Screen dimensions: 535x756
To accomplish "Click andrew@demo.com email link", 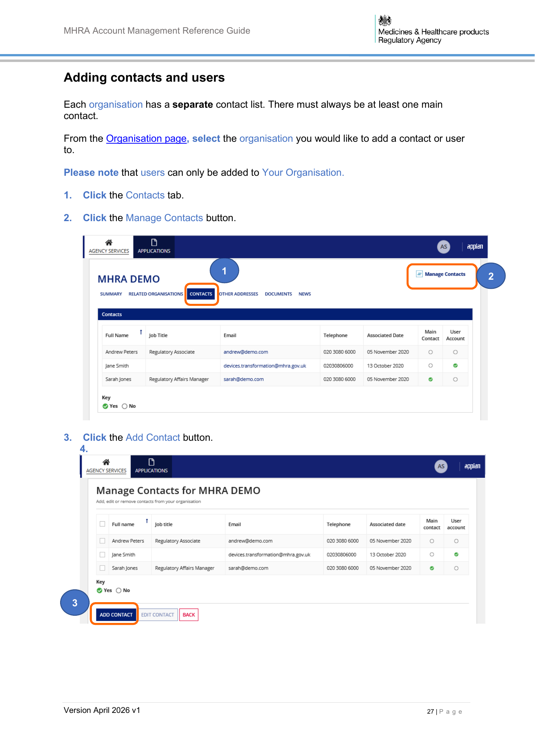I will [246, 352].
